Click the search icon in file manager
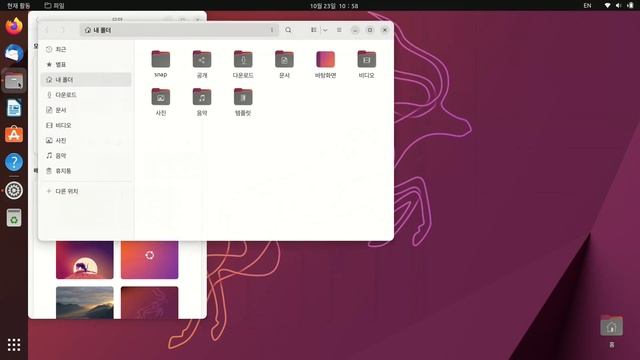Viewport: 640px width, 360px height. (x=288, y=30)
